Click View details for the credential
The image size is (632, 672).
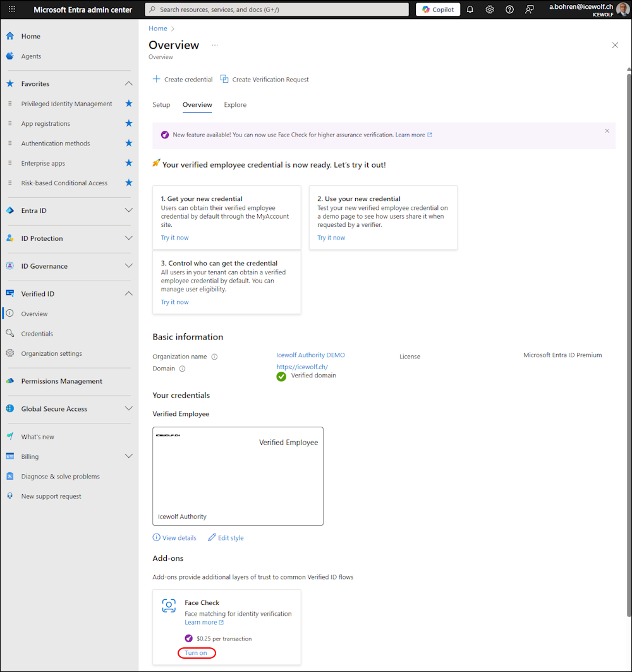click(174, 538)
